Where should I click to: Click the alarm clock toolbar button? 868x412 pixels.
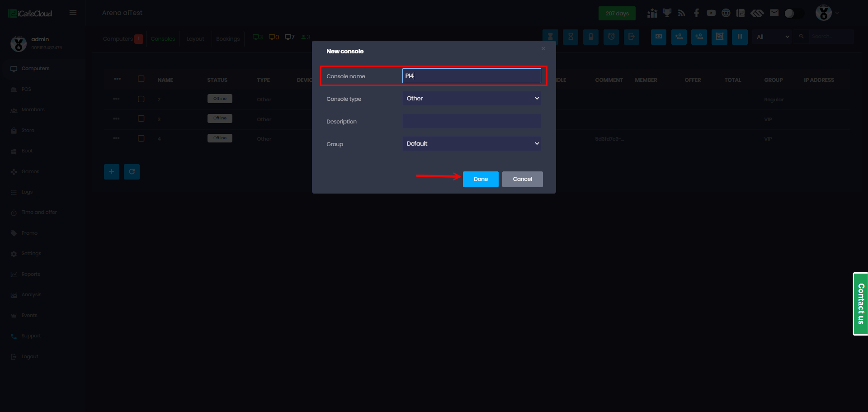click(x=611, y=37)
